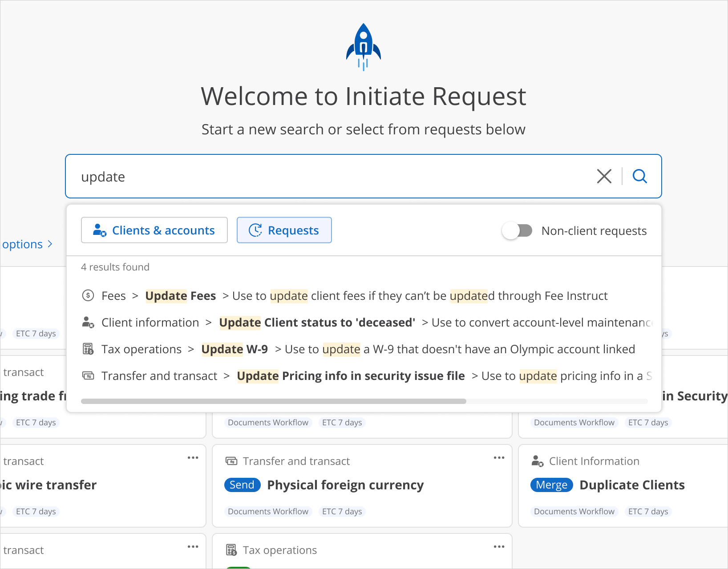
Task: Open Update Fees request result
Action: click(x=181, y=296)
